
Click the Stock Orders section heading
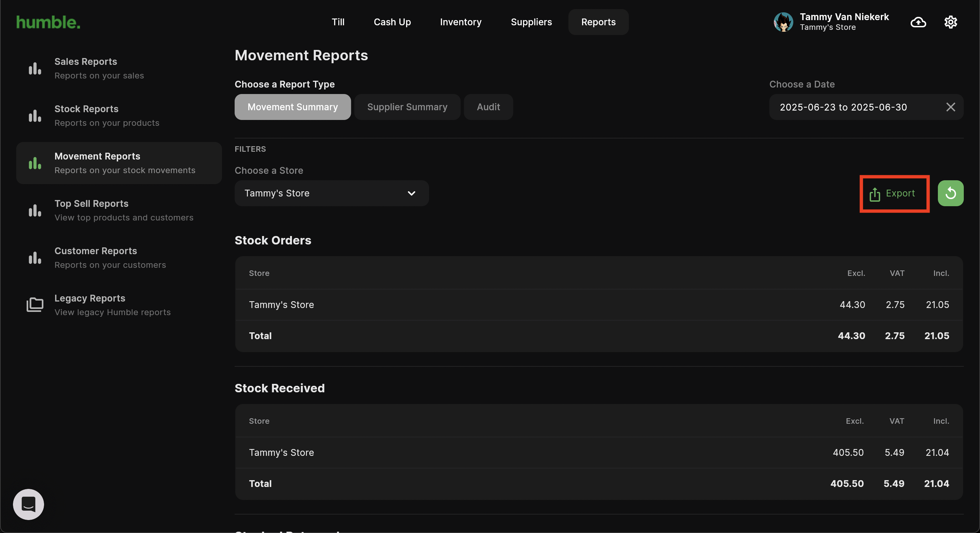click(273, 240)
